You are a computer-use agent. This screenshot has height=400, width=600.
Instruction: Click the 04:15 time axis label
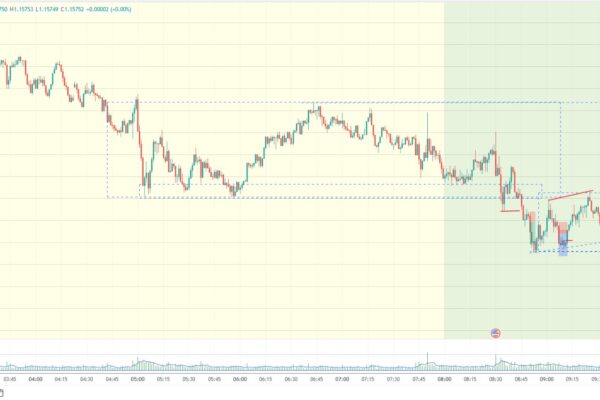pos(61,379)
